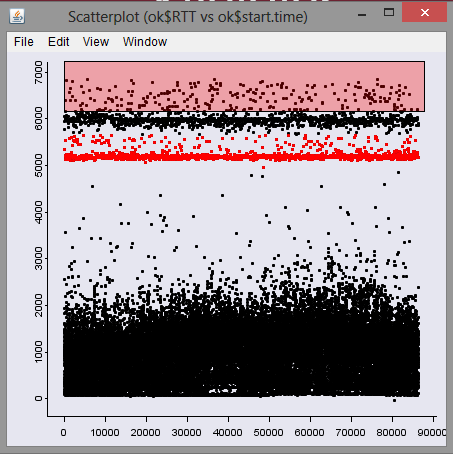Close the Scatterplot window
The width and height of the screenshot is (453, 454).
(x=424, y=13)
